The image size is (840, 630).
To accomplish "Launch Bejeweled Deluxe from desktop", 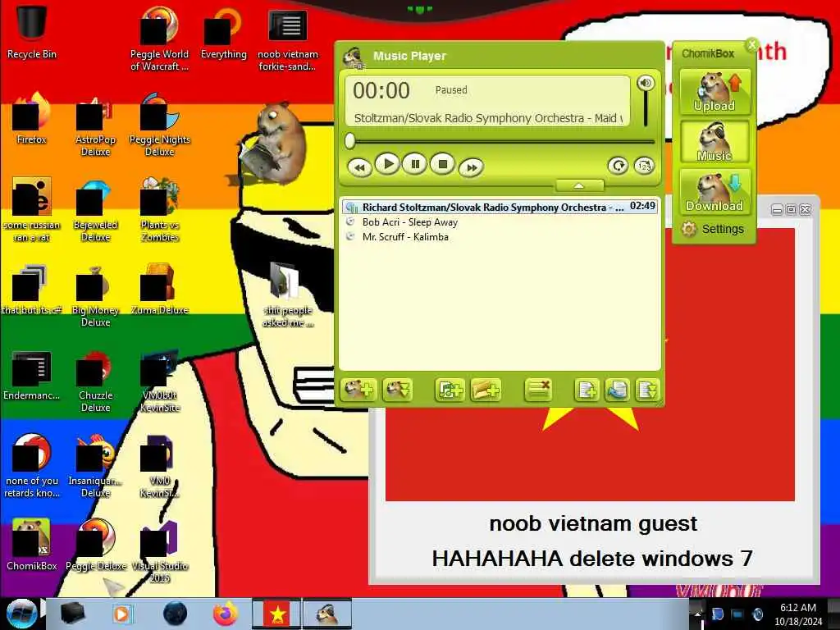I will pos(95,210).
